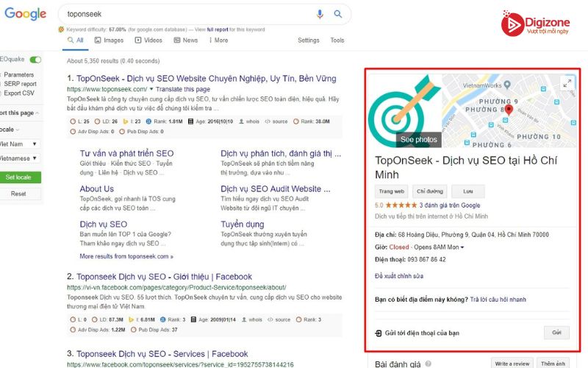Screen dimensions: 588x368
Task: Open the Viet Nam country dropdown
Action: (x=20, y=144)
